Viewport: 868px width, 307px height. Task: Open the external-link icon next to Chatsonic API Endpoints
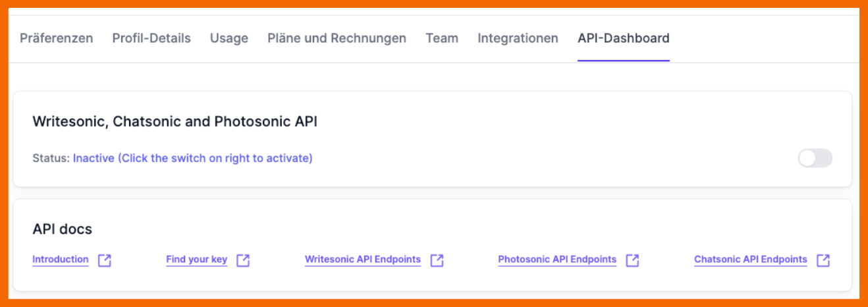tap(823, 260)
